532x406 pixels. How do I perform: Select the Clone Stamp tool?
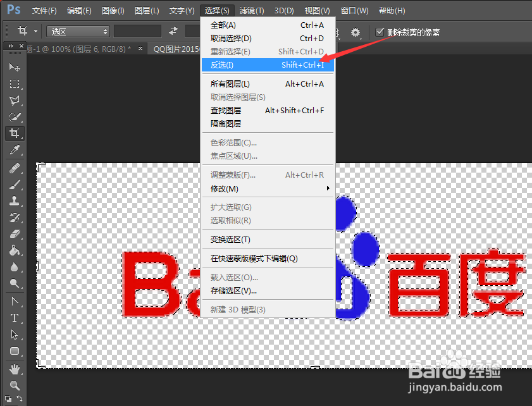(x=15, y=201)
